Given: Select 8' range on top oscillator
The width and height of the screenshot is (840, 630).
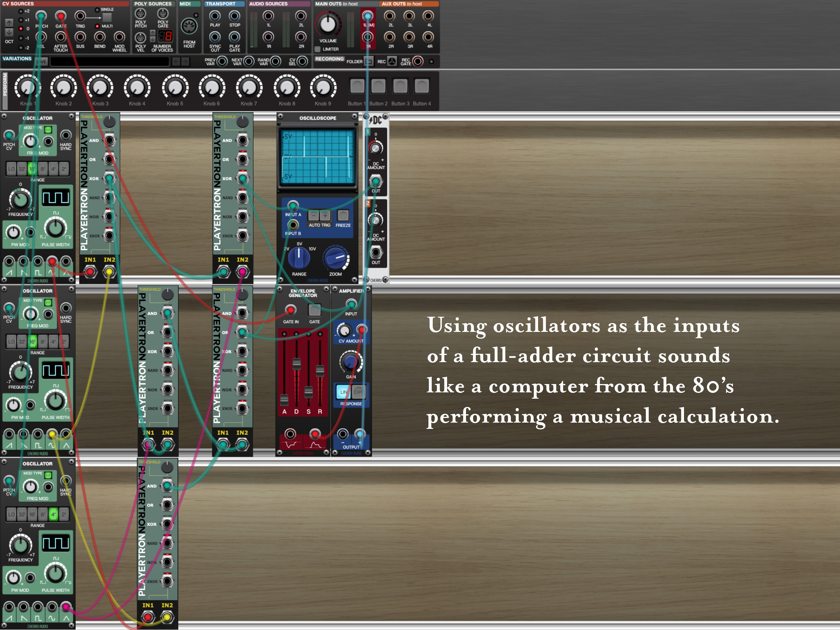Looking at the screenshot, I should coord(43,169).
